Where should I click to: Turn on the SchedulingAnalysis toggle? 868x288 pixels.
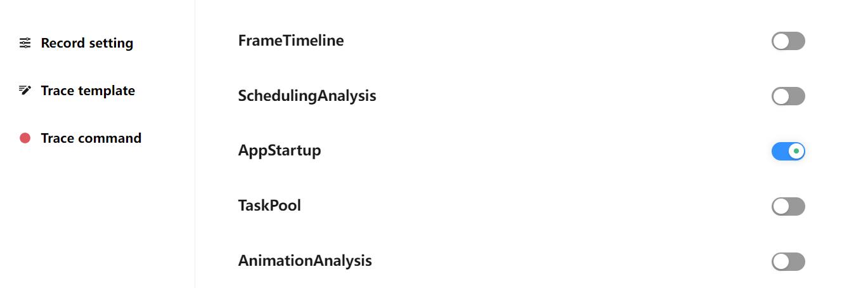pos(788,96)
